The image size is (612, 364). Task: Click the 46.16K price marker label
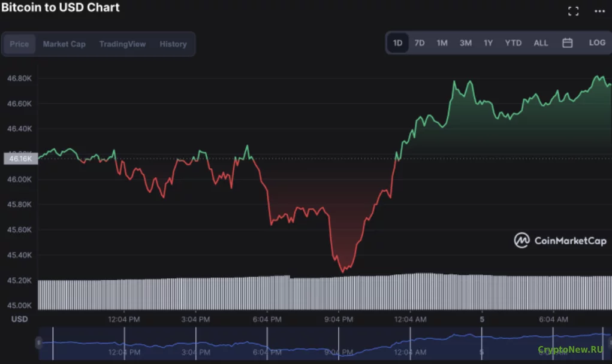click(x=21, y=159)
